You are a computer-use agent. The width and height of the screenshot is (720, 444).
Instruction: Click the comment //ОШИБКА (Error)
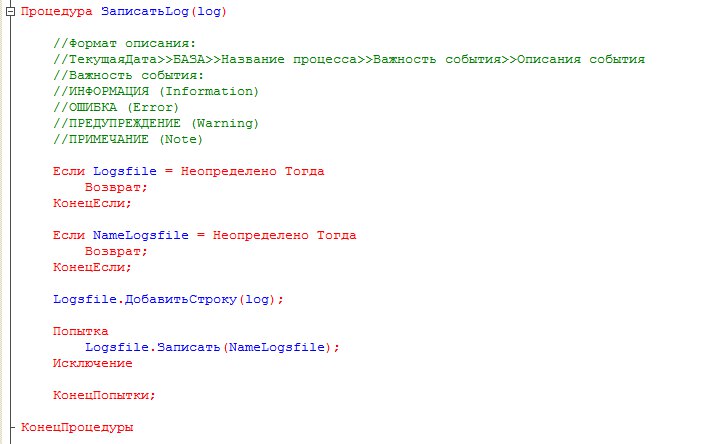[116, 107]
